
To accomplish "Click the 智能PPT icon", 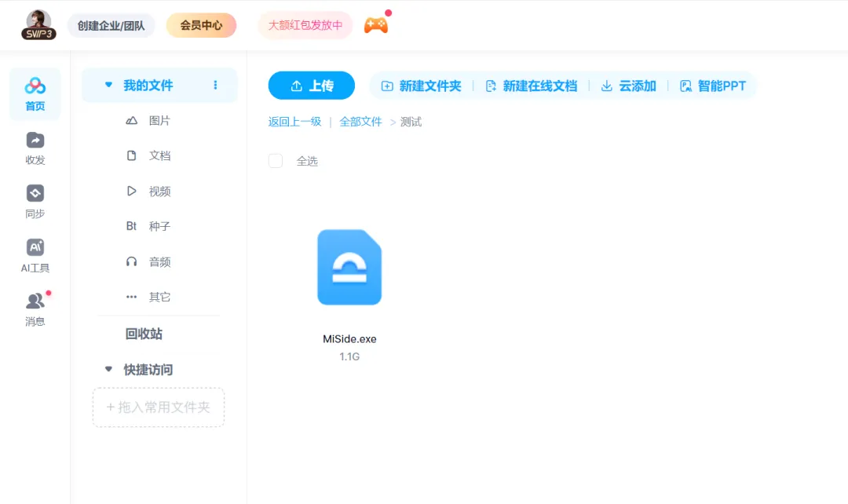I will click(685, 86).
